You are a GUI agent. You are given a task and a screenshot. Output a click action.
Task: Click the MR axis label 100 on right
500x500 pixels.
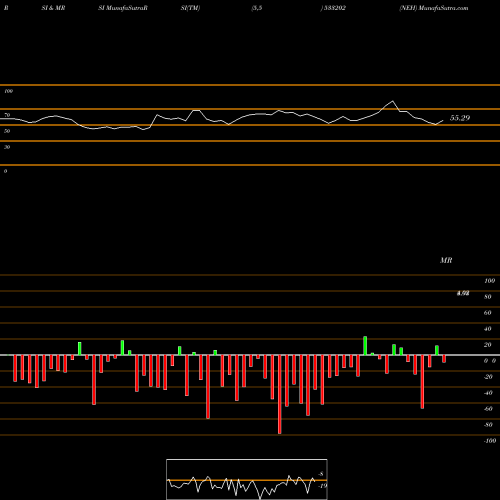point(489,281)
